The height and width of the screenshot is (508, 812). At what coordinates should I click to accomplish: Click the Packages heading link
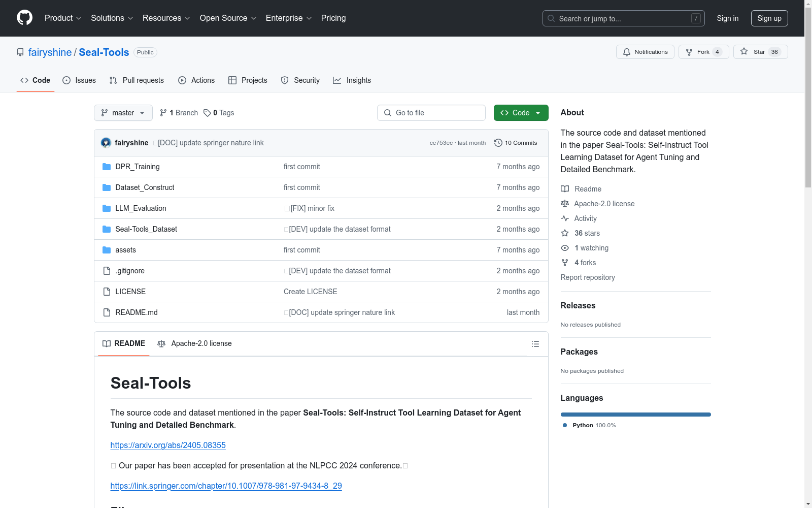[579, 352]
